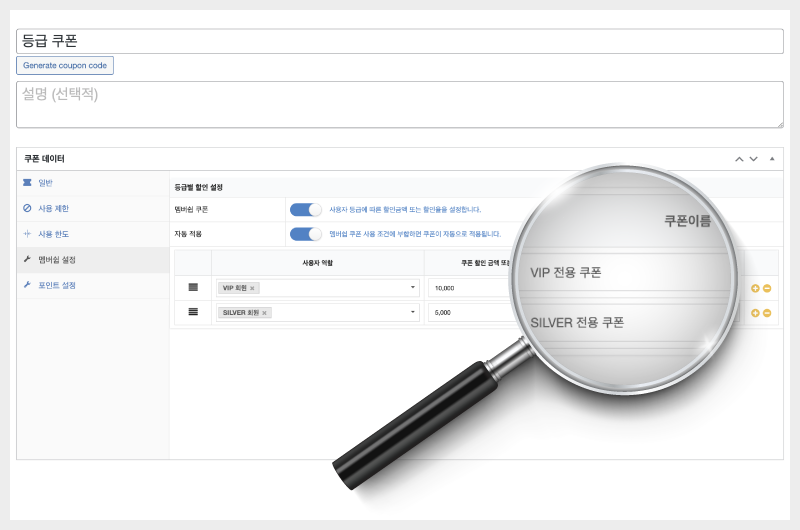Delete the SILVER row with minus icon
The width and height of the screenshot is (800, 530).
click(x=767, y=313)
